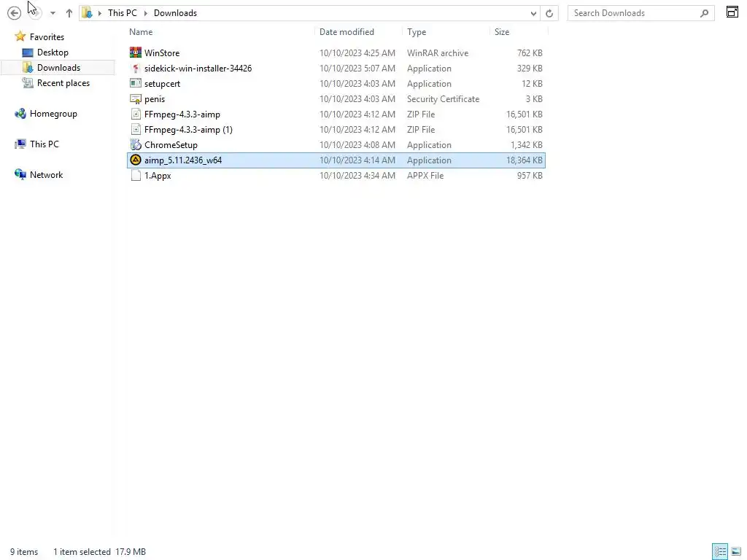
Task: Open Network in the navigation pane
Action: point(46,175)
